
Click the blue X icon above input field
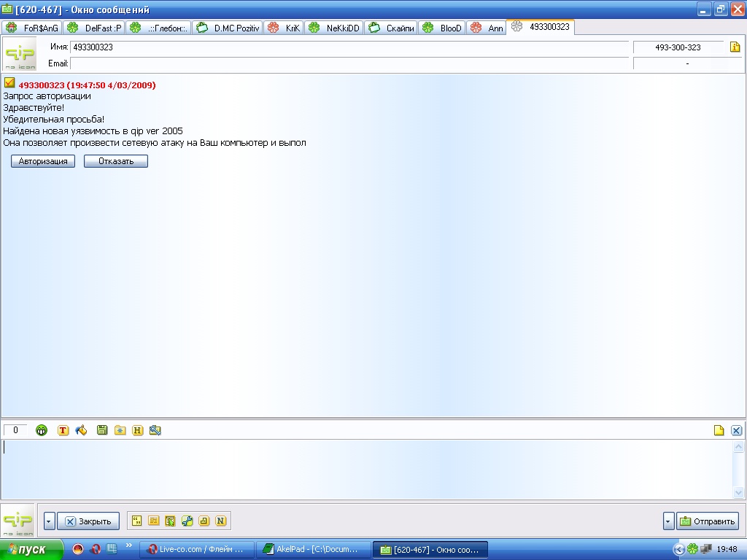click(736, 430)
